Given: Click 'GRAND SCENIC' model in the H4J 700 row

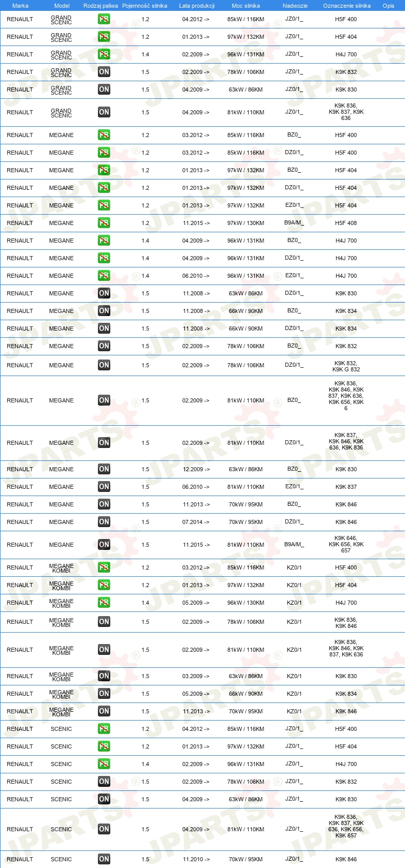Looking at the screenshot, I should coord(61,55).
